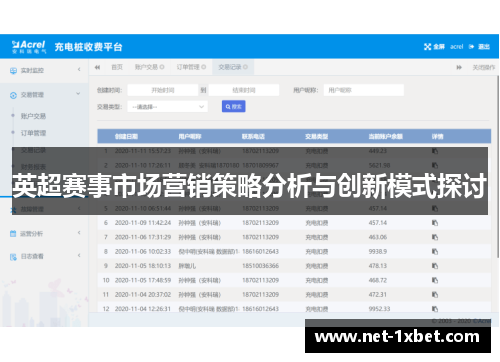
Task: Open 实时监控 in the sidebar
Action: pyautogui.click(x=32, y=70)
